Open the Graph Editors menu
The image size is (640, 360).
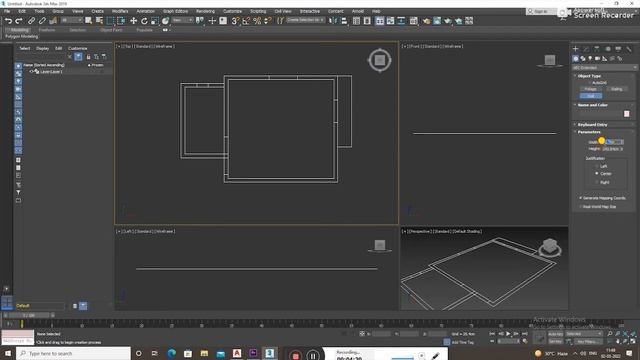[x=176, y=11]
